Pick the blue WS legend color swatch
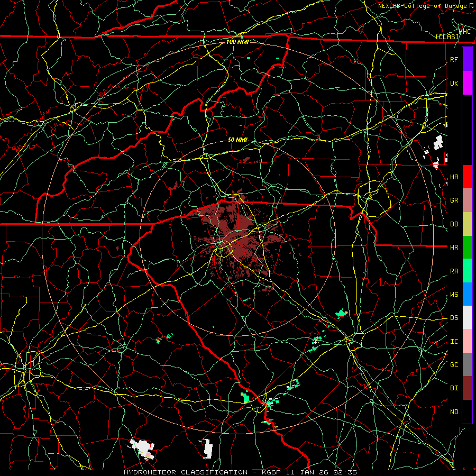The image size is (476, 476). (x=467, y=294)
